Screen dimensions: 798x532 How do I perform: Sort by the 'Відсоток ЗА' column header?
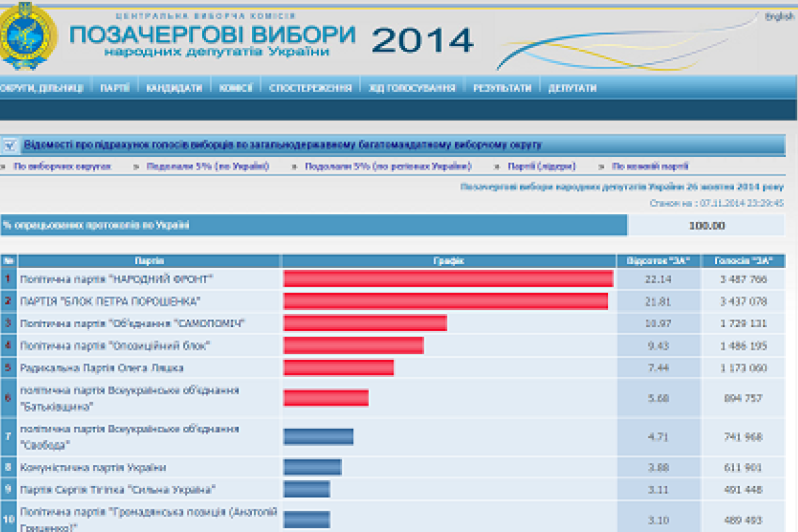click(x=658, y=261)
